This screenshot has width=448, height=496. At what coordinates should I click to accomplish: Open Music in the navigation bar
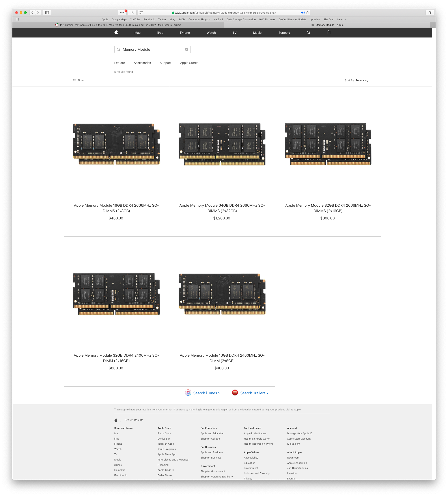click(x=257, y=33)
